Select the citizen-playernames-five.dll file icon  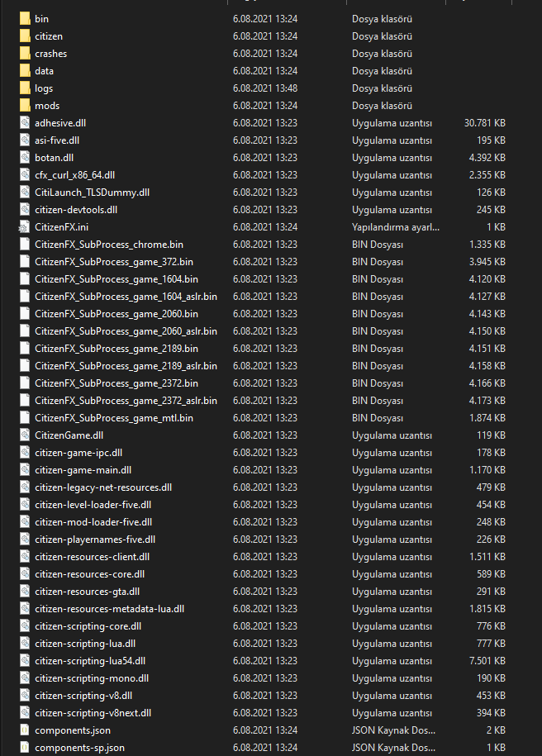coord(25,540)
